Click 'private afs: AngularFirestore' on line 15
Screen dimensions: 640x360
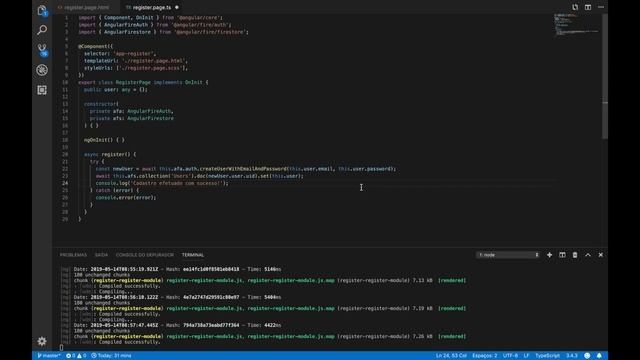(x=131, y=118)
